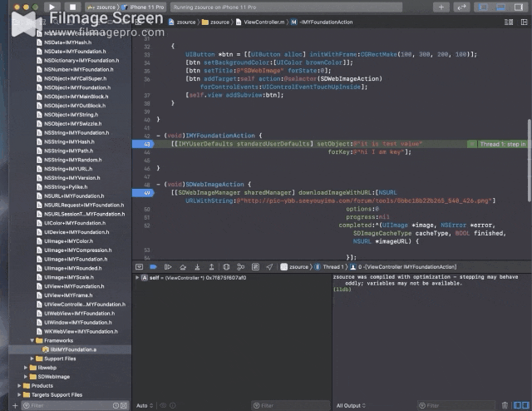Open the Auto variables scope dropdown
The height and width of the screenshot is (411, 532).
coord(145,405)
